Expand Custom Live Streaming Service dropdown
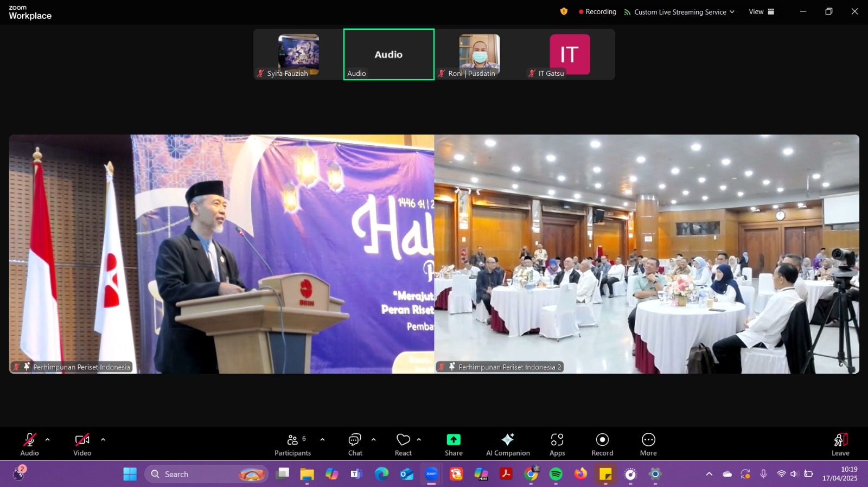Viewport: 868px width, 487px height. click(680, 12)
